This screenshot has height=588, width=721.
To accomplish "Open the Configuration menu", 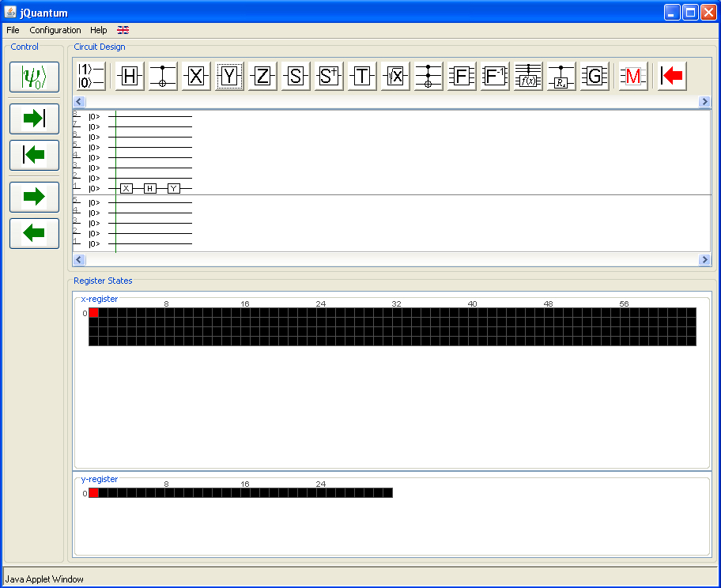I will click(x=55, y=30).
